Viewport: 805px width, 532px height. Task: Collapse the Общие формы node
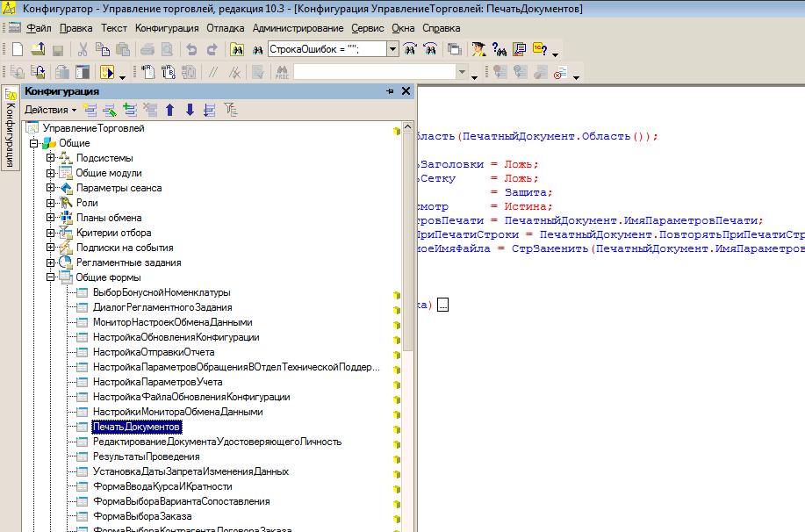pyautogui.click(x=50, y=277)
